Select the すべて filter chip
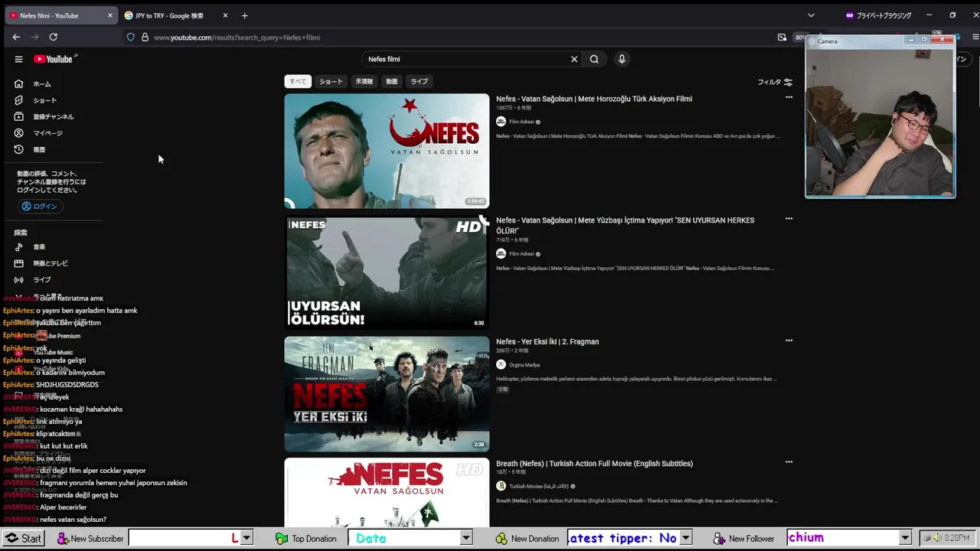Viewport: 980px width, 551px height. pos(298,81)
